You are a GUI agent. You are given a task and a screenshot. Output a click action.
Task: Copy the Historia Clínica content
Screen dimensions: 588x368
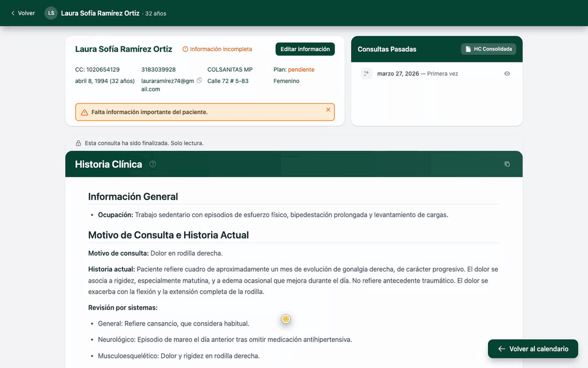tap(507, 164)
